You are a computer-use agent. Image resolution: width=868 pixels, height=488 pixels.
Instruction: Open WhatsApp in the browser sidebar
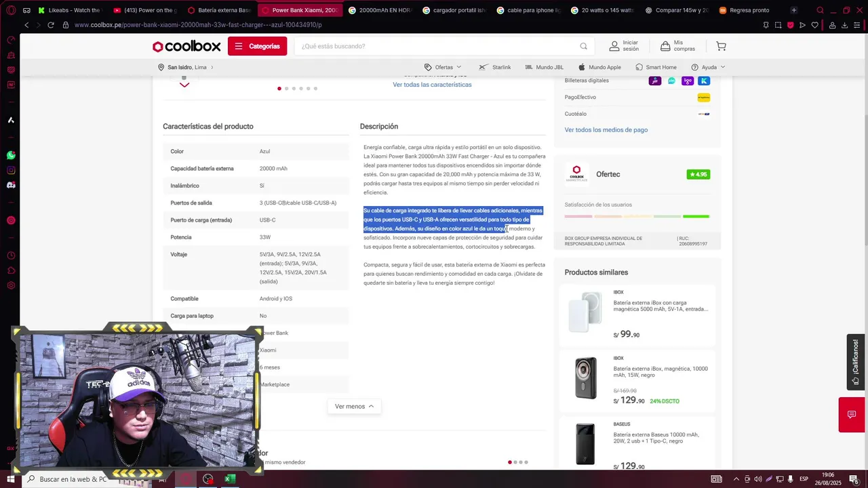click(11, 155)
